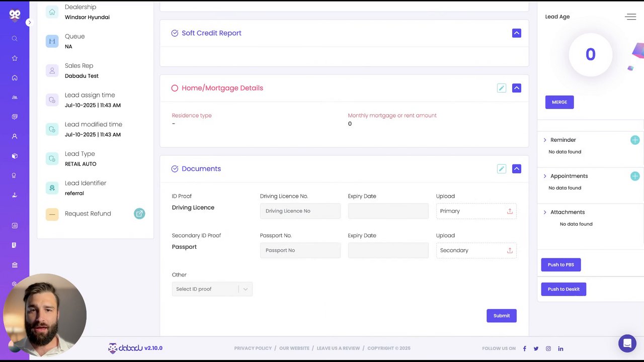Click the Driving Licence No input field
644x362 pixels.
pos(300,211)
